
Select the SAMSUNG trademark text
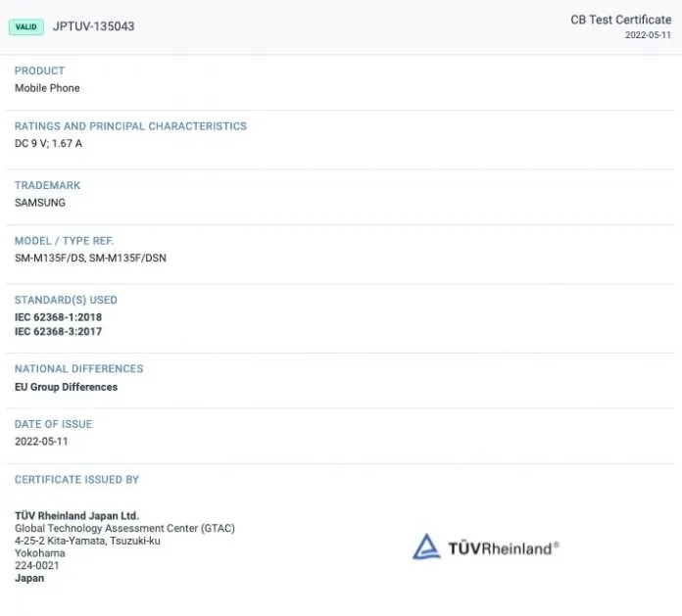(x=40, y=203)
